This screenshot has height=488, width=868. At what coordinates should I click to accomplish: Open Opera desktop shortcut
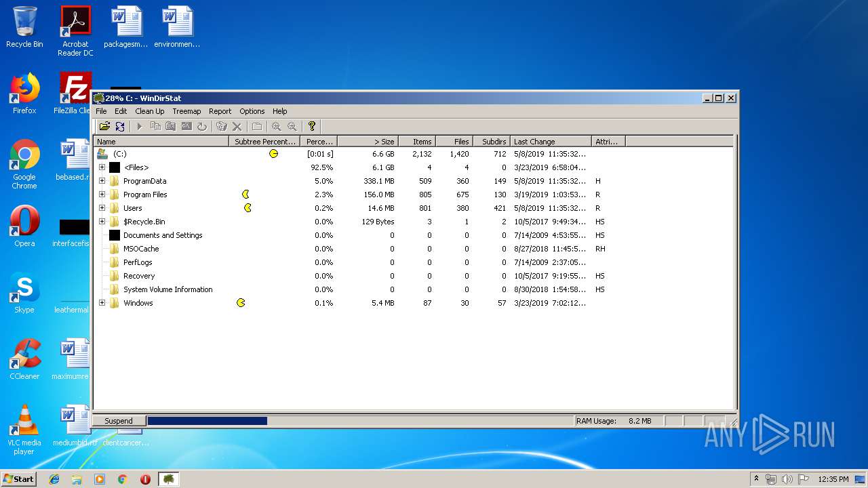24,226
